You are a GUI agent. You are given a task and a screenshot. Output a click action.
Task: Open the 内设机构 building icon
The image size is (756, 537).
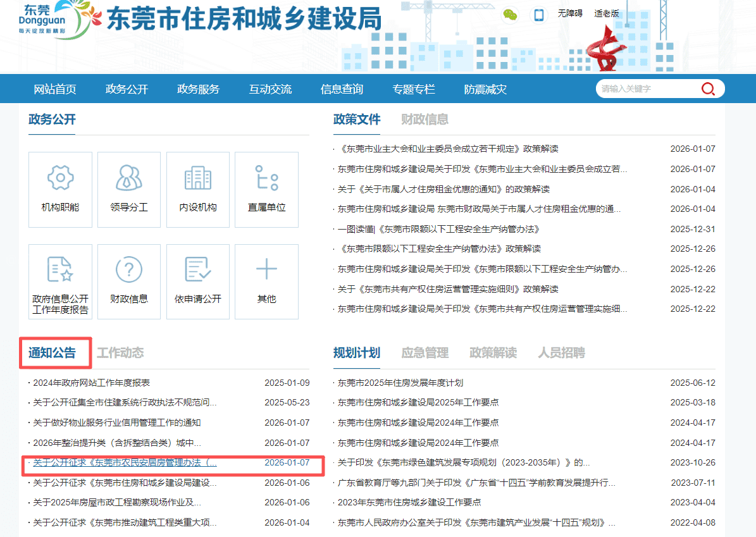pos(197,178)
